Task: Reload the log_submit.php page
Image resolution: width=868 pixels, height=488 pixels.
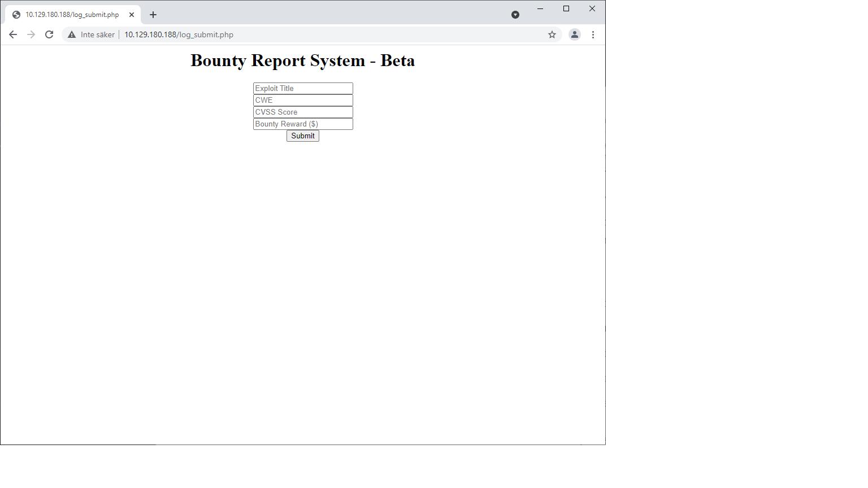Action: coord(49,34)
